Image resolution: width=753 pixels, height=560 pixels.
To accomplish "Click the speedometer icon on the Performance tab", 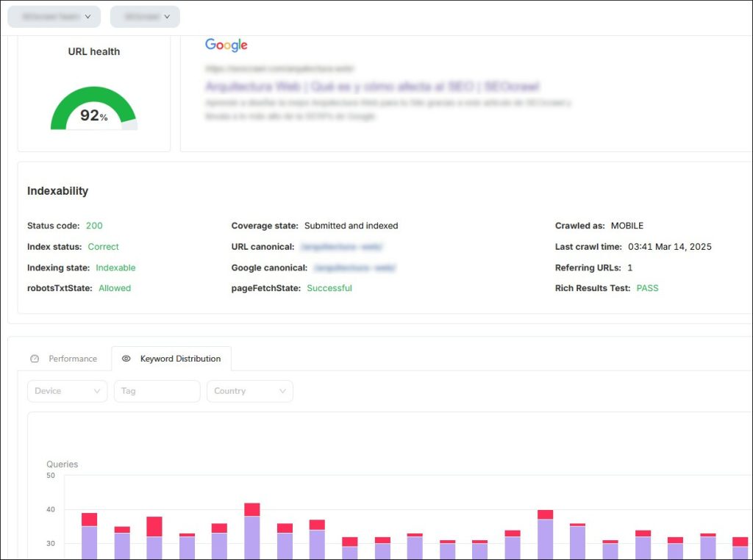I will (35, 359).
